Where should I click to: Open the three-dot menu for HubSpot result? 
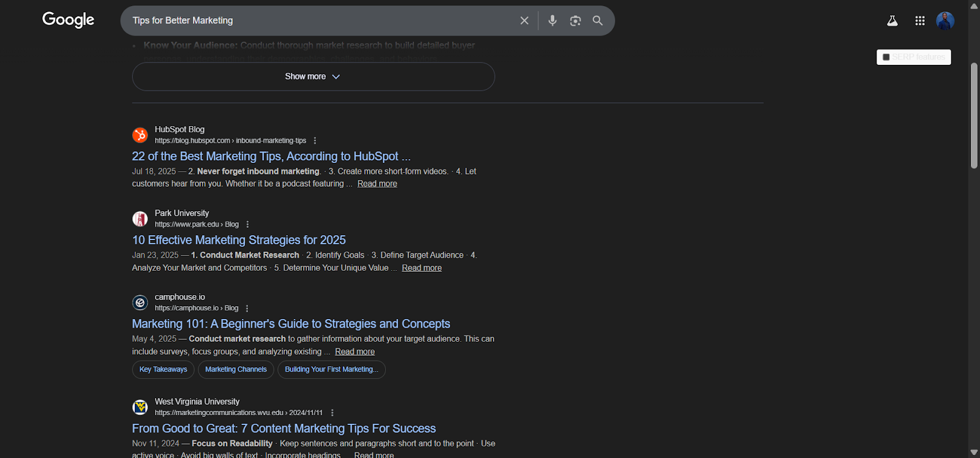pos(315,141)
